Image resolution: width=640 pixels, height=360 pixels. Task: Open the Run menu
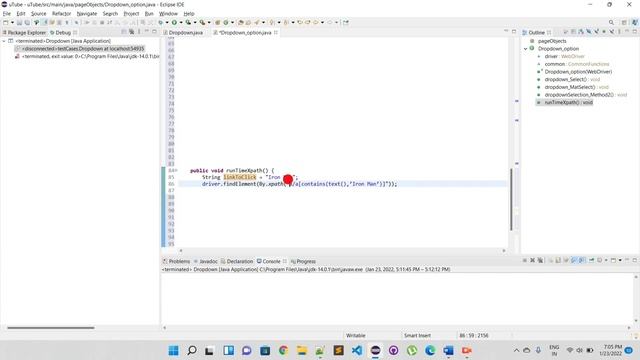149,13
